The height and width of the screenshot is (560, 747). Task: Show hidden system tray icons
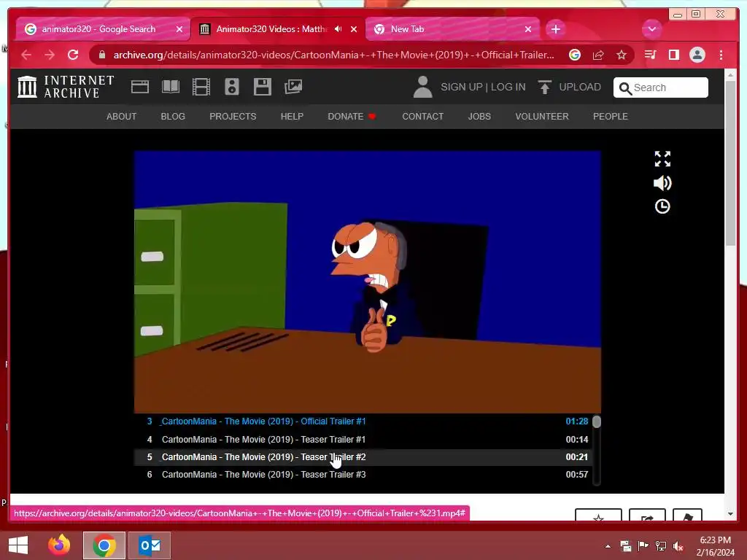point(608,546)
